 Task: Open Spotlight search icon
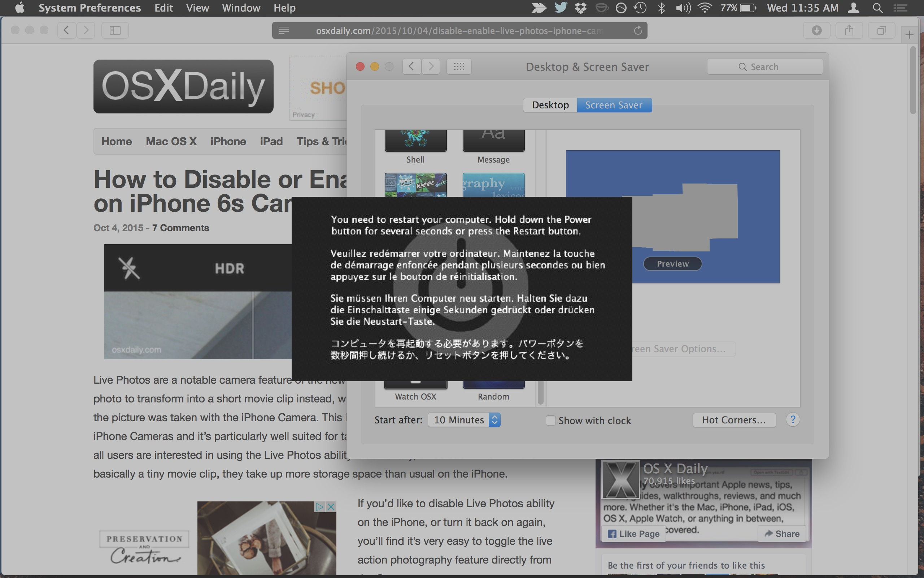point(878,8)
